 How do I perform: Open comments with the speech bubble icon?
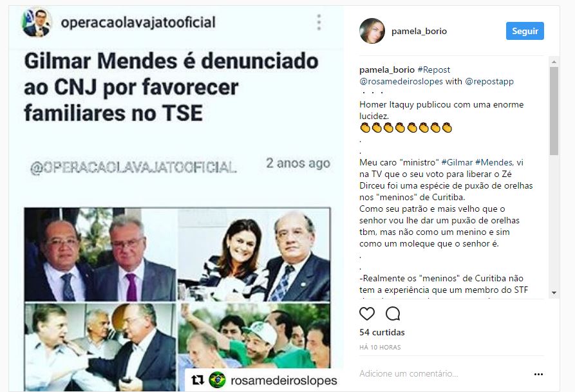[x=393, y=314]
